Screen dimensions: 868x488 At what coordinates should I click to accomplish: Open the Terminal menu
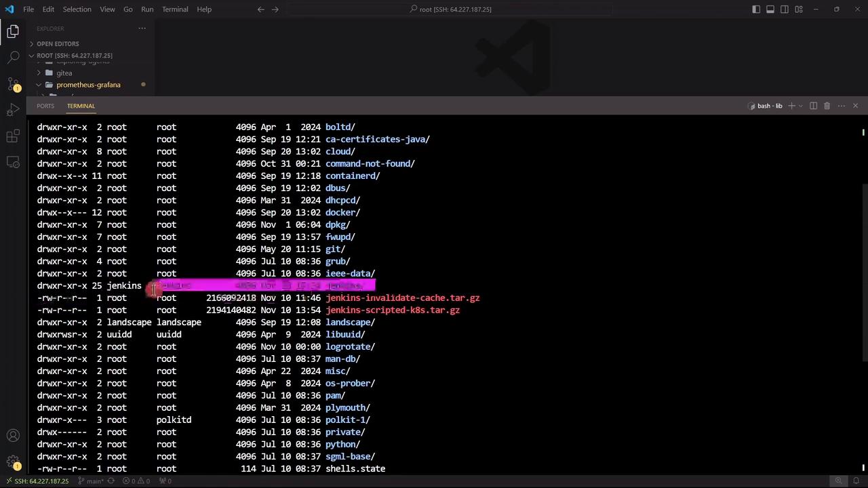[x=175, y=9]
